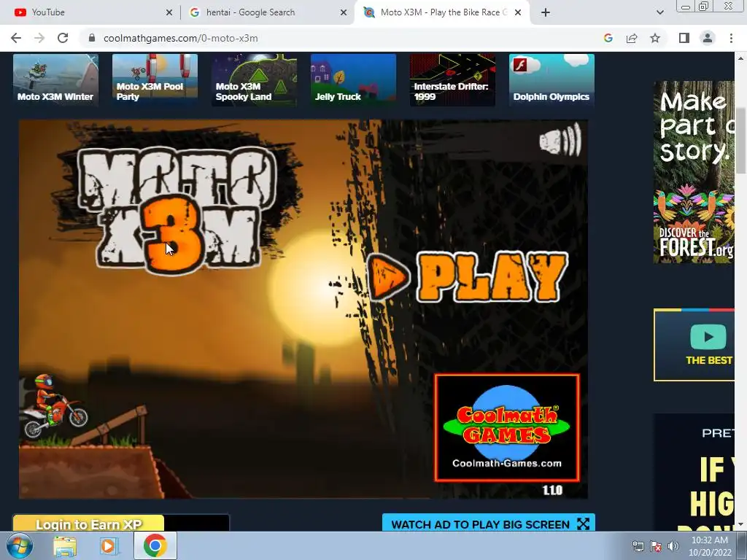Reload the current page
This screenshot has width=747, height=560.
(63, 38)
